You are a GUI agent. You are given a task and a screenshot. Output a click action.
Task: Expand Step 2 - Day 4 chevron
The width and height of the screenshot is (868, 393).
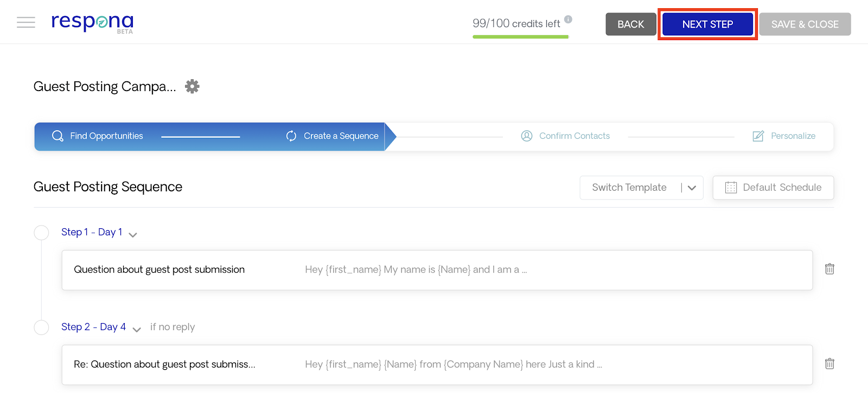point(137,330)
